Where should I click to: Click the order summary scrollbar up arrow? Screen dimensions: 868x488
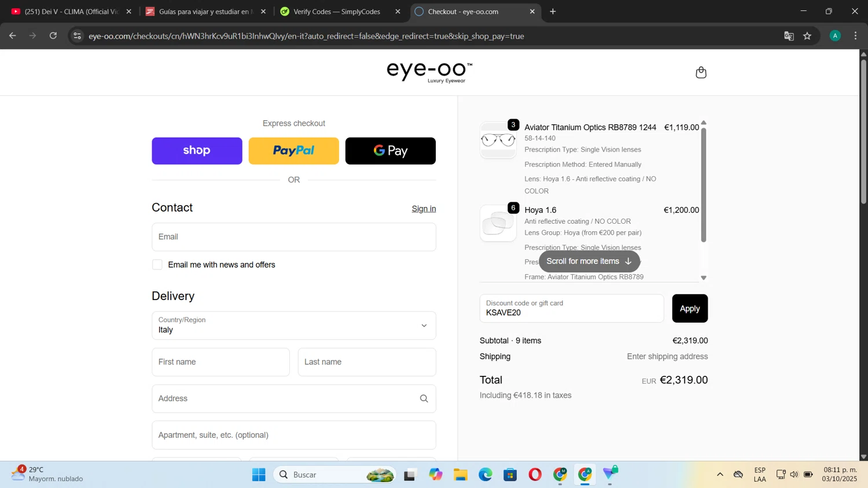[704, 123]
